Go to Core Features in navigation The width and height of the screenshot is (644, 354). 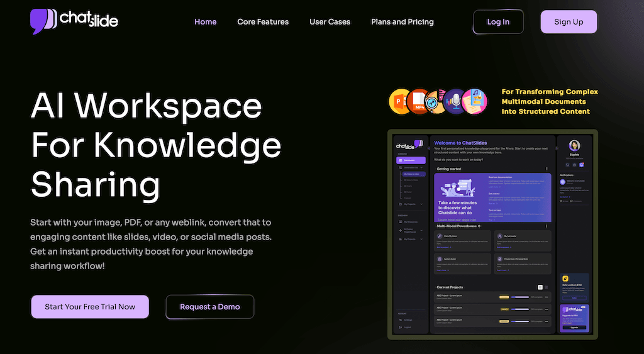pos(263,21)
